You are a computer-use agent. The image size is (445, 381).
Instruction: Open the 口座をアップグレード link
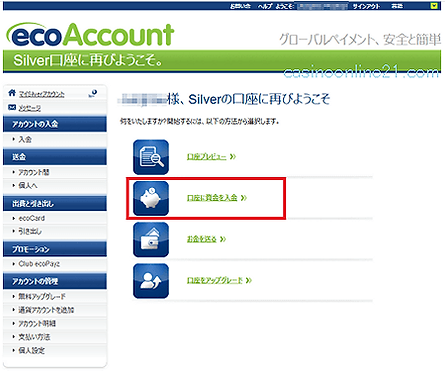click(x=215, y=280)
